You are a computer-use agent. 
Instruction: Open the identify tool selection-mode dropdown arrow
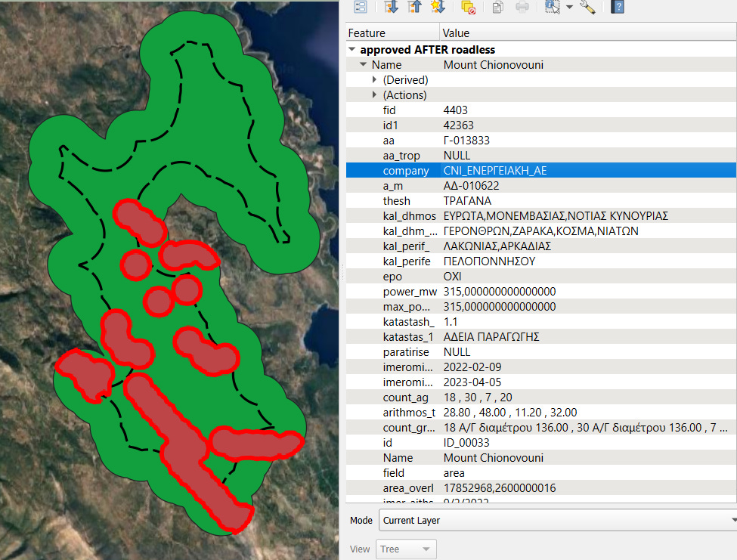569,8
